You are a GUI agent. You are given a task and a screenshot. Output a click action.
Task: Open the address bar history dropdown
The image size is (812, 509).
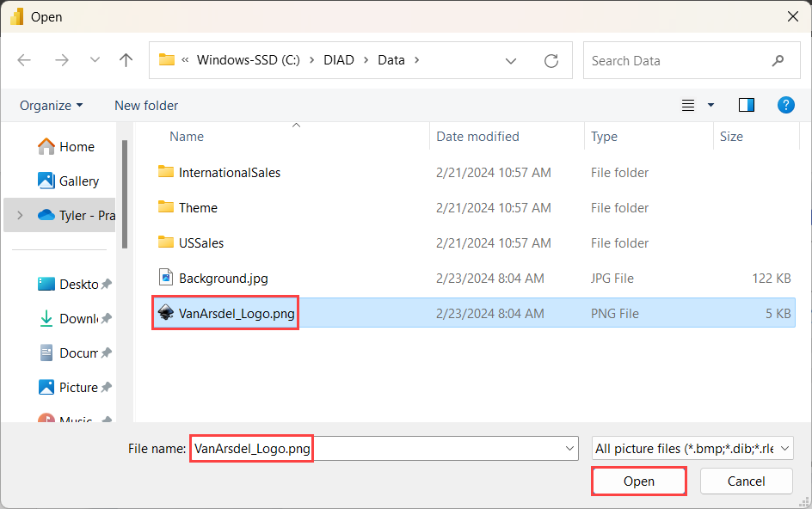click(x=511, y=61)
